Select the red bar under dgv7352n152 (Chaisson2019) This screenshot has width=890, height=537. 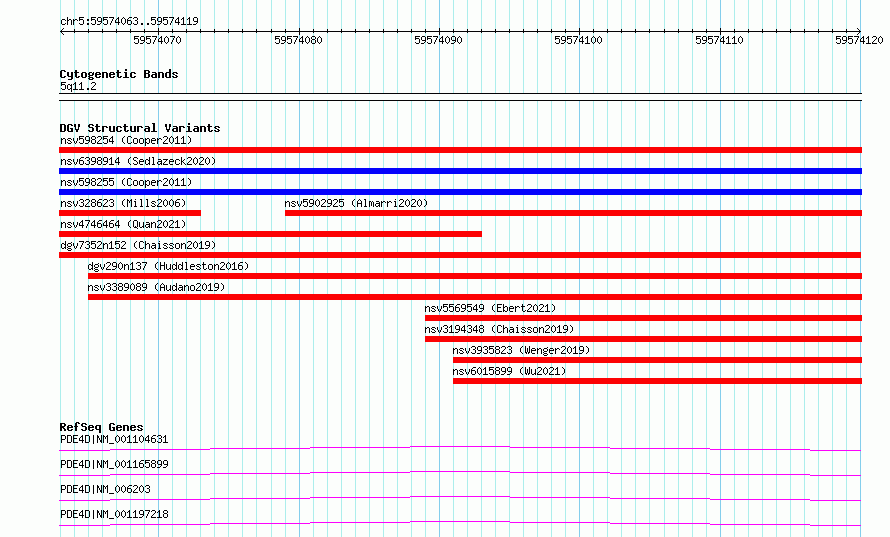coord(460,255)
